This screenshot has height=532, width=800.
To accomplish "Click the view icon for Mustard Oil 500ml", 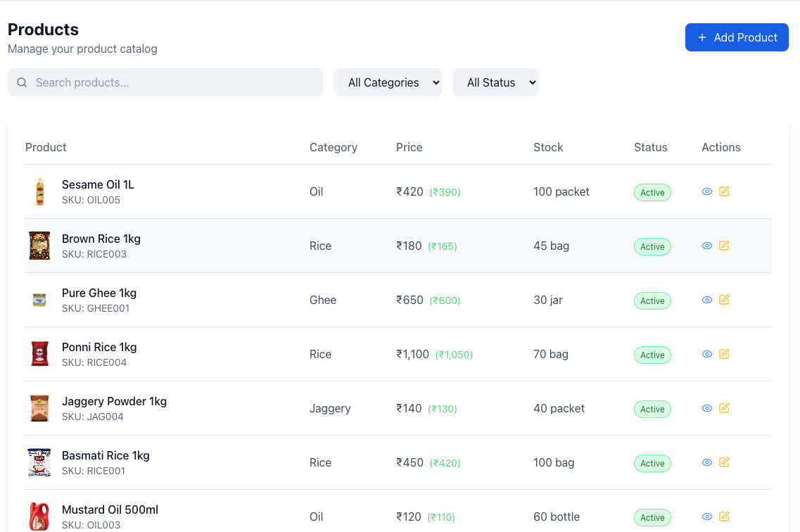I will (x=706, y=516).
